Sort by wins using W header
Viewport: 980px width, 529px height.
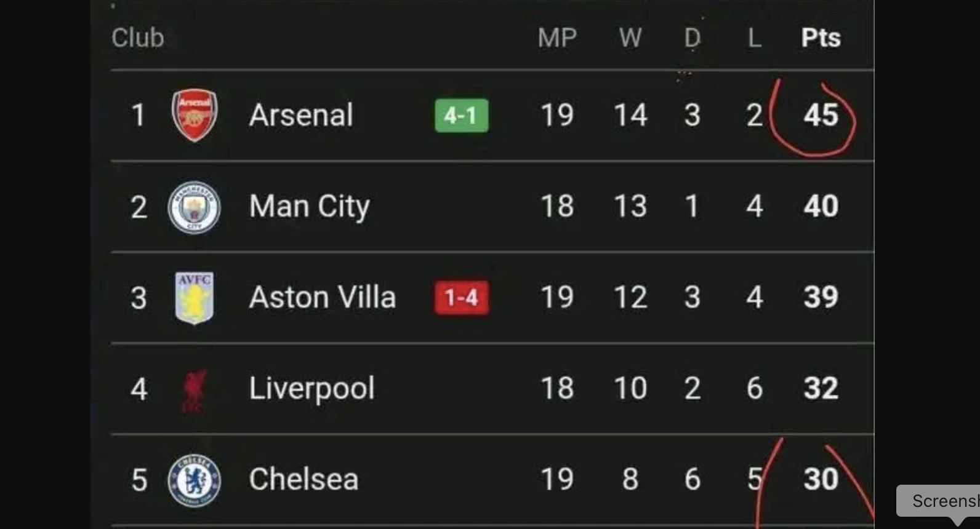tap(629, 38)
